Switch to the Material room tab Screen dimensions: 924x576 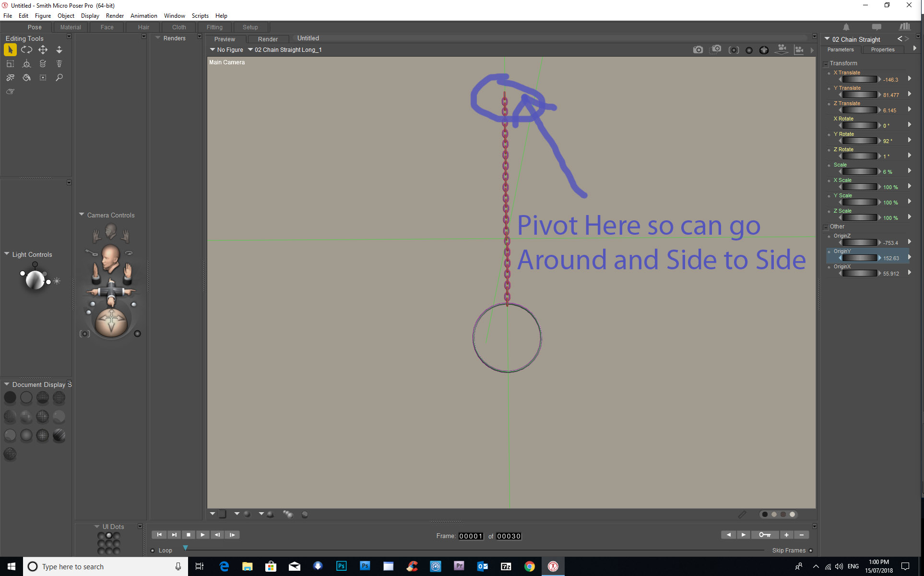pos(71,27)
